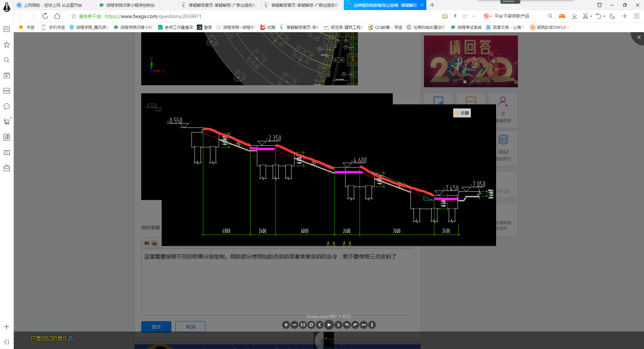This screenshot has width=644, height=349.
Task: Expand the address bar dropdown chevron
Action: pyautogui.click(x=474, y=16)
